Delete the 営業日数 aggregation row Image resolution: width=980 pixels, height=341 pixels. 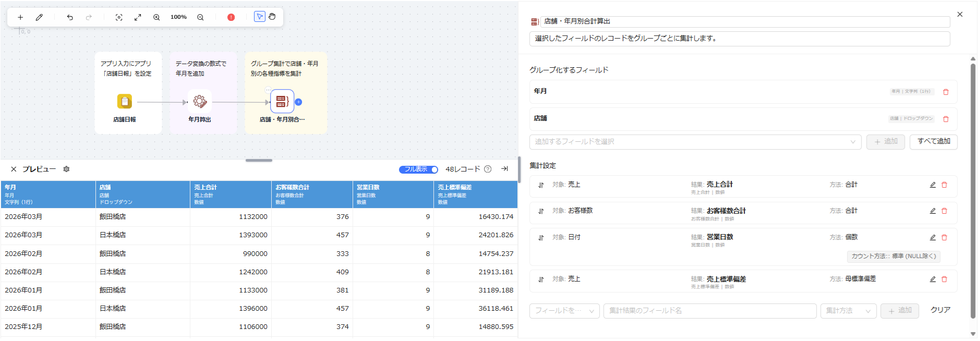click(944, 237)
